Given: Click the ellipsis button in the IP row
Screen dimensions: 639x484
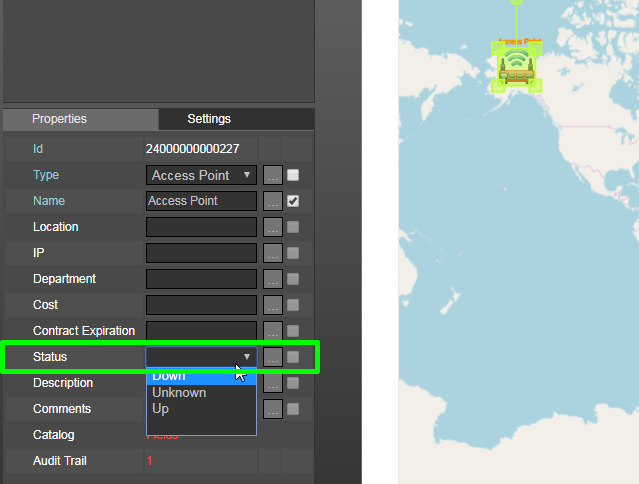Looking at the screenshot, I should (272, 253).
